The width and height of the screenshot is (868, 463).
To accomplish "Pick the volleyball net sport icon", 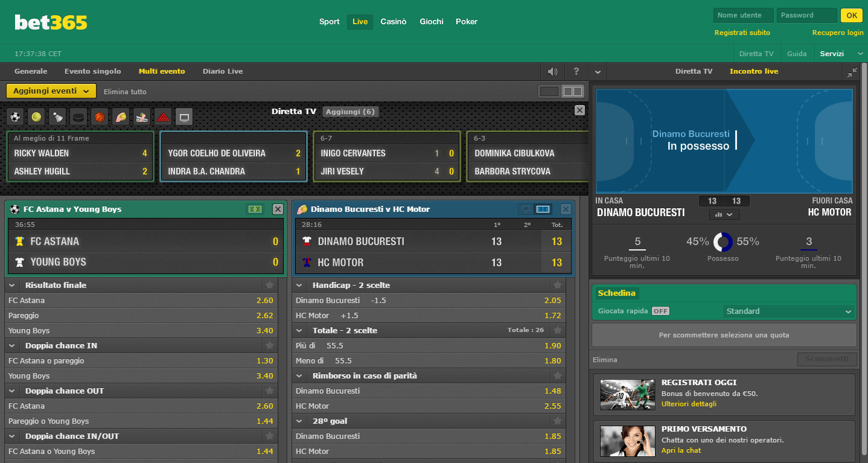I will 142,117.
